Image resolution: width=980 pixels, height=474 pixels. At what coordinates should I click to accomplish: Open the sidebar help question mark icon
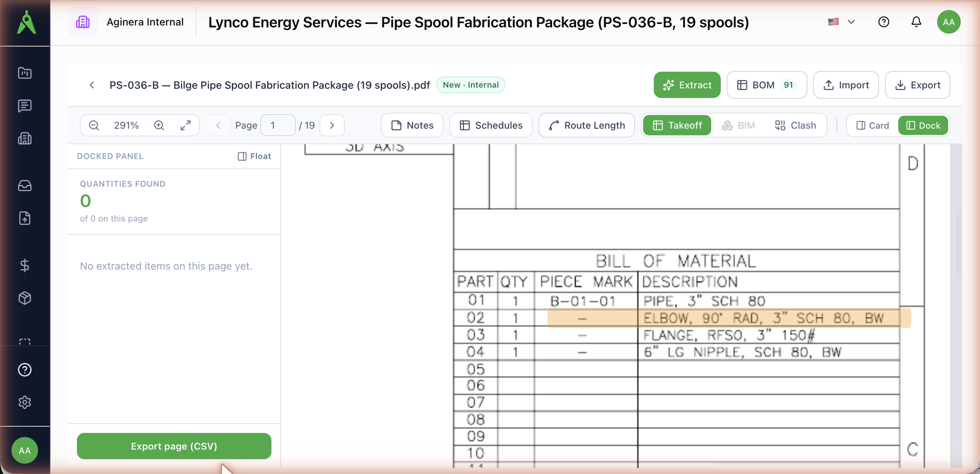click(25, 370)
